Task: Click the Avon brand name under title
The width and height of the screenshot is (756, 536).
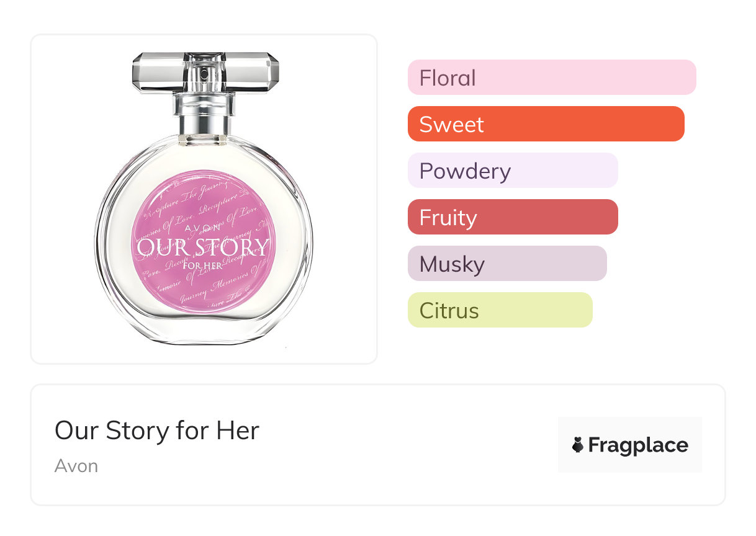Action: (76, 466)
